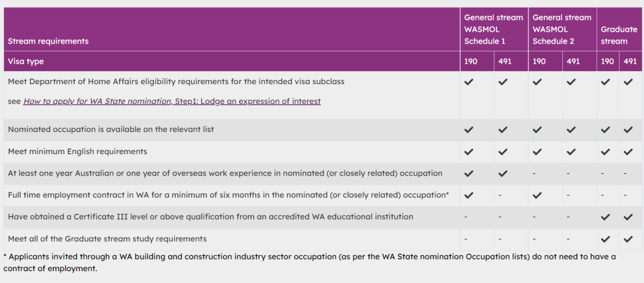Click the footnote about WA building and construction
The image size is (644, 283).
tap(309, 263)
